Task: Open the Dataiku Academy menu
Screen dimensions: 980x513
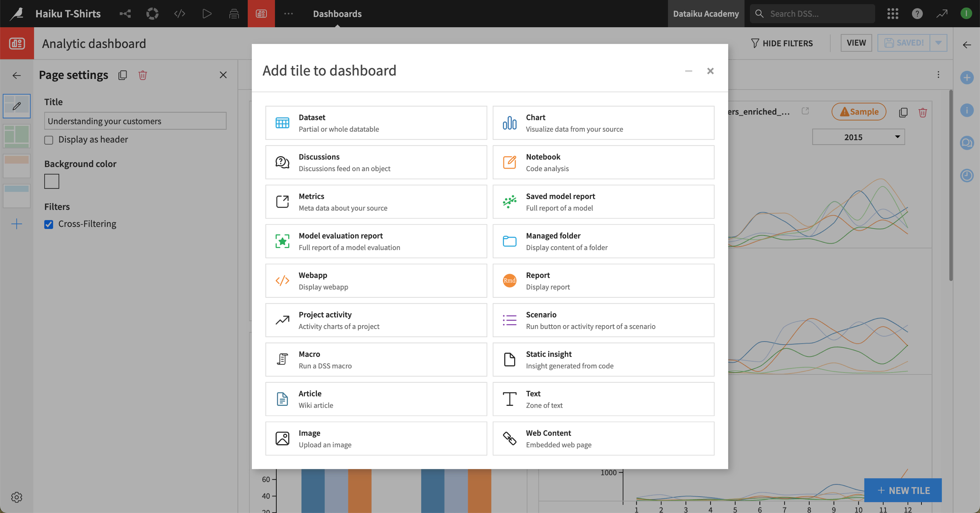Action: [x=706, y=13]
